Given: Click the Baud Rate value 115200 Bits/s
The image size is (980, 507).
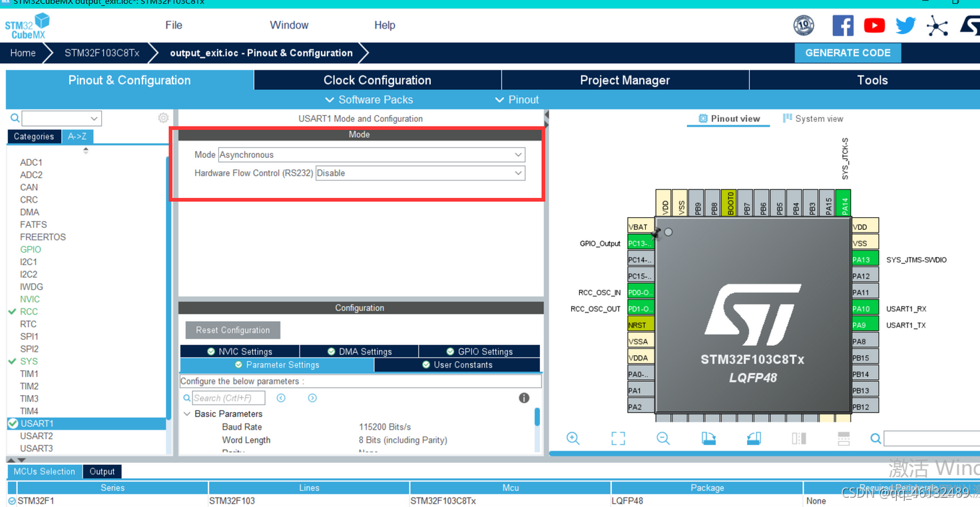Looking at the screenshot, I should [x=385, y=427].
